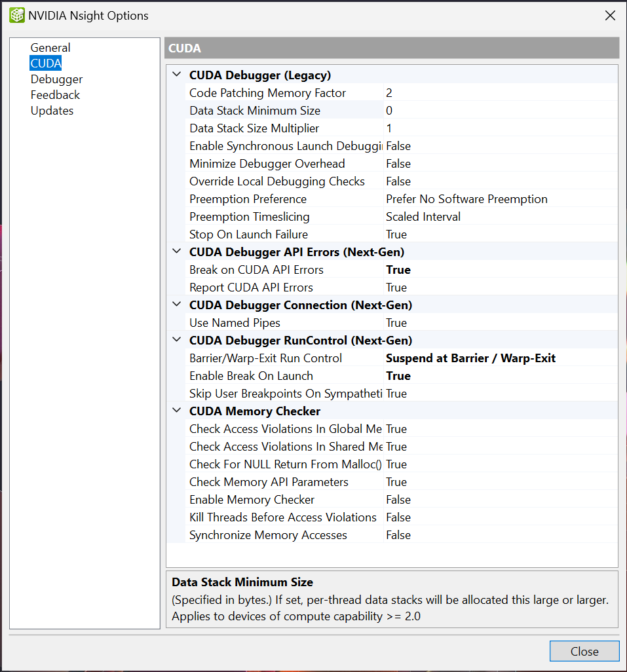Select Skip User Breakpoints On Sympathetic label
627x672 pixels.
click(x=286, y=394)
